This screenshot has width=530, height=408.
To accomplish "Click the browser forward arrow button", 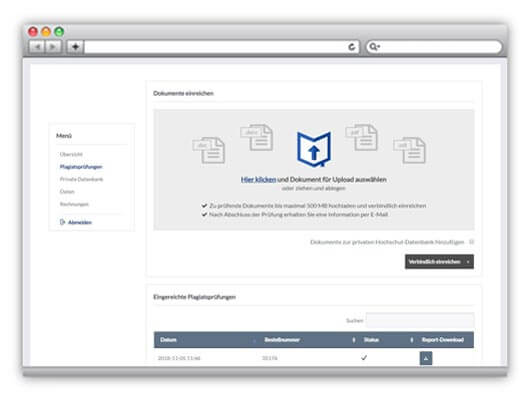I will point(53,47).
